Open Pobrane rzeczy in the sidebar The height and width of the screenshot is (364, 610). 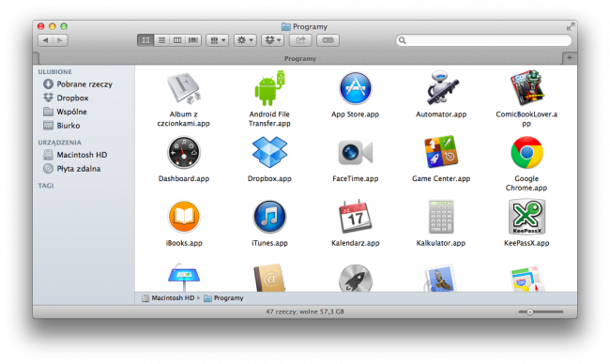tap(84, 84)
